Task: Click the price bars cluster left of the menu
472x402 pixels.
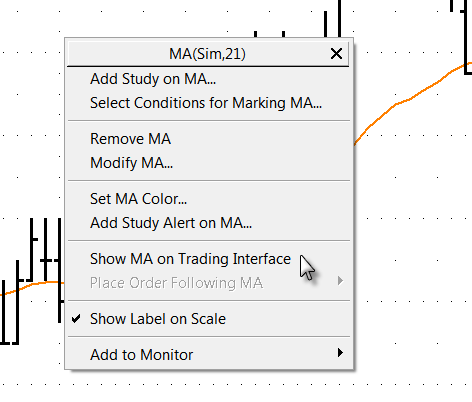Action: click(31, 282)
